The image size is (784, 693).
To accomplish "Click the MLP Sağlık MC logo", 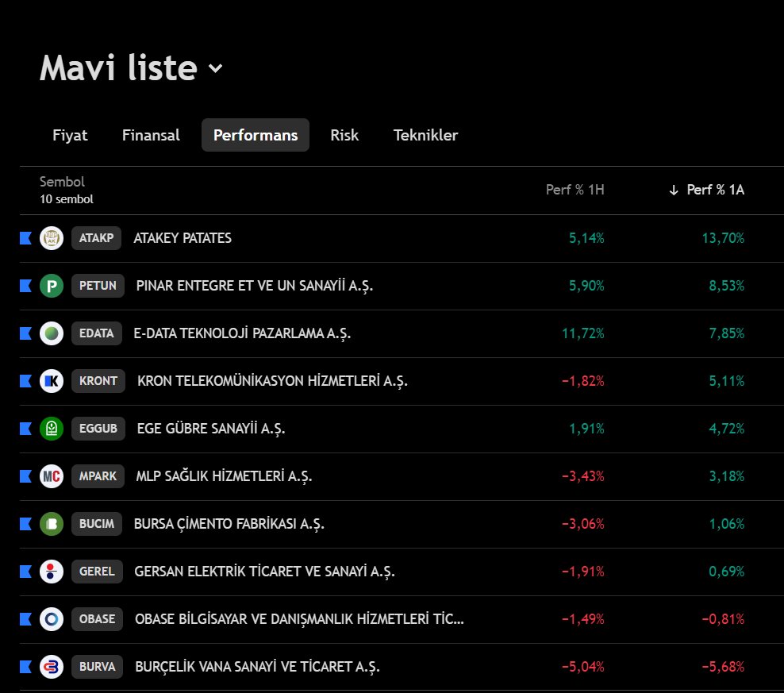I will point(52,476).
